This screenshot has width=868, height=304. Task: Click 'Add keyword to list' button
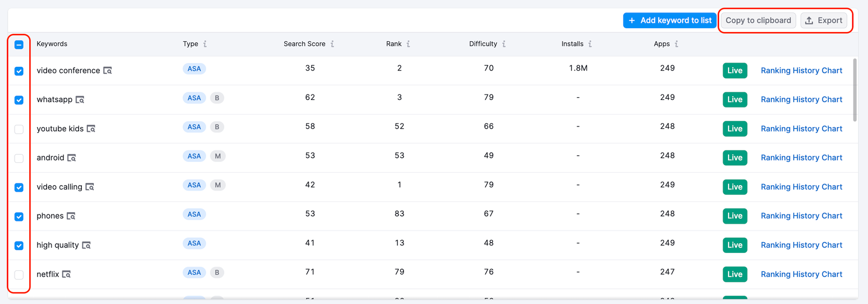(669, 21)
